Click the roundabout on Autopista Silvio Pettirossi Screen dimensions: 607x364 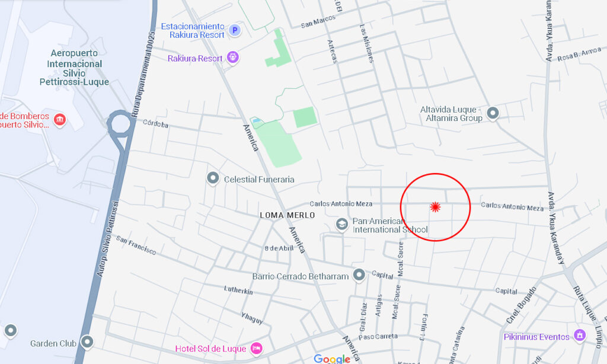(120, 124)
